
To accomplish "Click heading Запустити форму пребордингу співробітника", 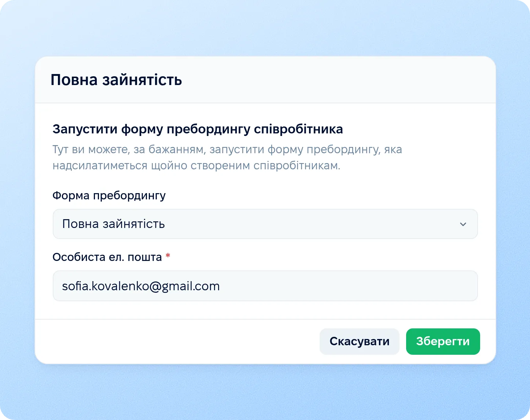I will pyautogui.click(x=198, y=129).
